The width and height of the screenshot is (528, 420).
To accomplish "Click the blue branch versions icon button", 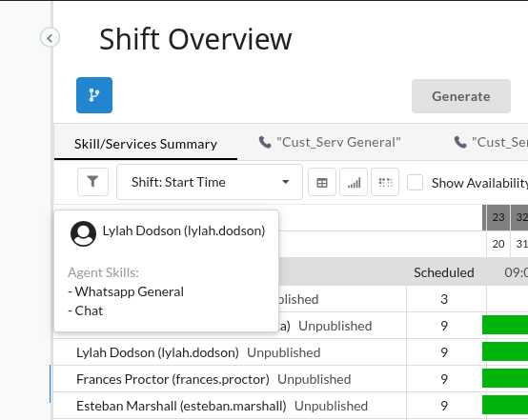I will point(94,95).
